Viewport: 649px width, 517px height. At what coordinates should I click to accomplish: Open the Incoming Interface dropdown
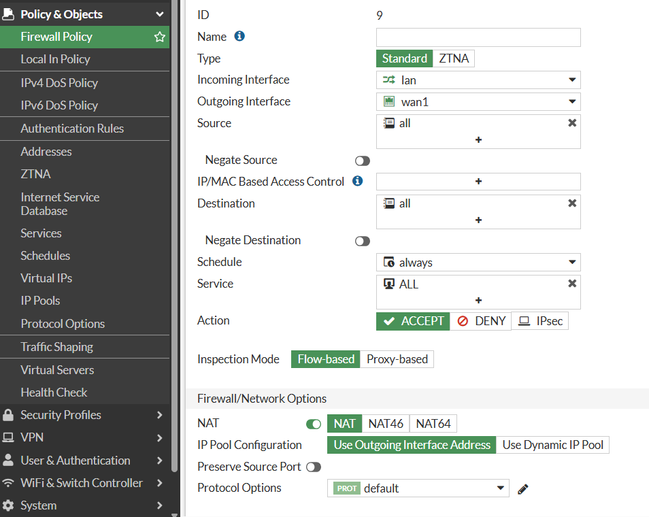click(x=478, y=80)
